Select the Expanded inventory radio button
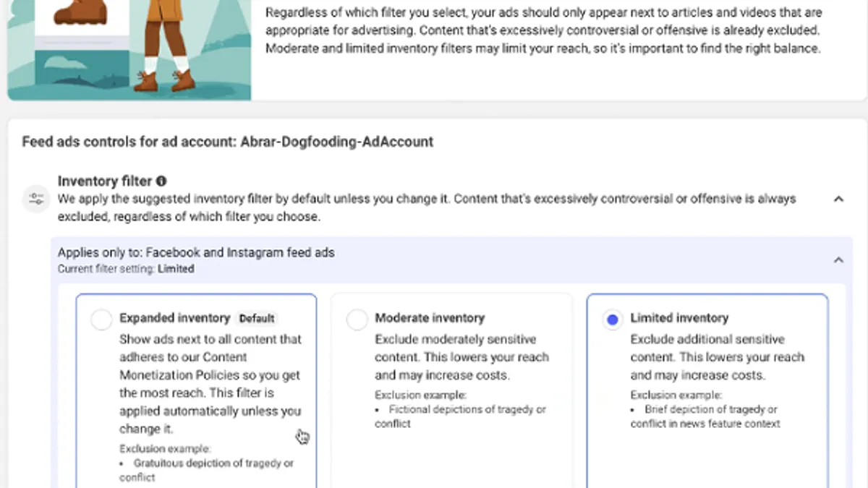This screenshot has width=868, height=488. coord(102,320)
